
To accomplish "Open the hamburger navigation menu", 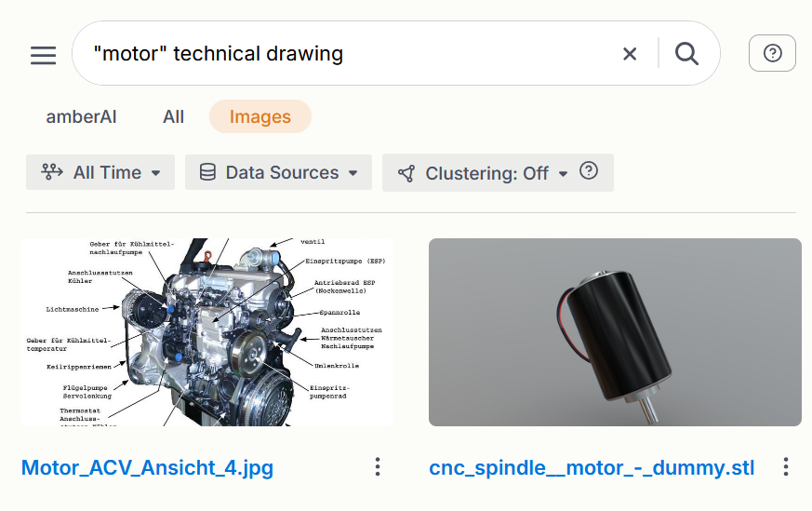I will click(43, 54).
